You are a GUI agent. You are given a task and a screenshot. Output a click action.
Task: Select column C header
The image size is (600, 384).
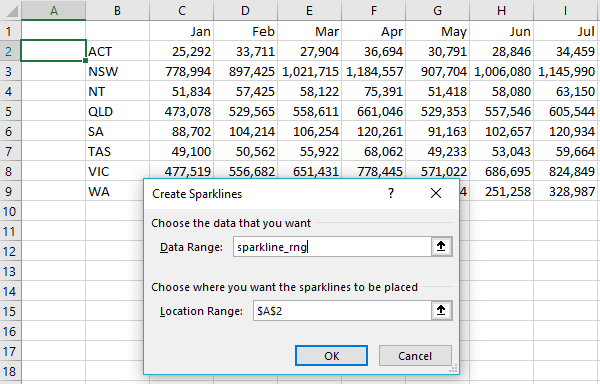182,10
